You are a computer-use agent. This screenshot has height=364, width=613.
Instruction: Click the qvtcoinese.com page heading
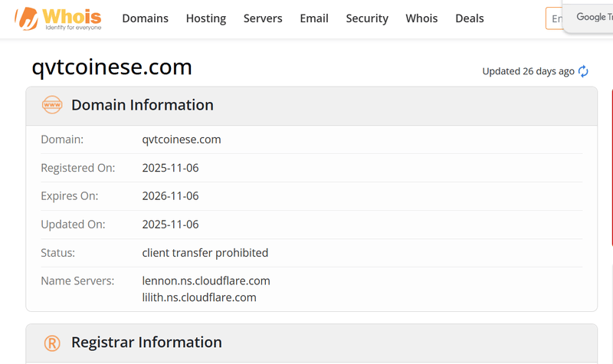[x=112, y=67]
